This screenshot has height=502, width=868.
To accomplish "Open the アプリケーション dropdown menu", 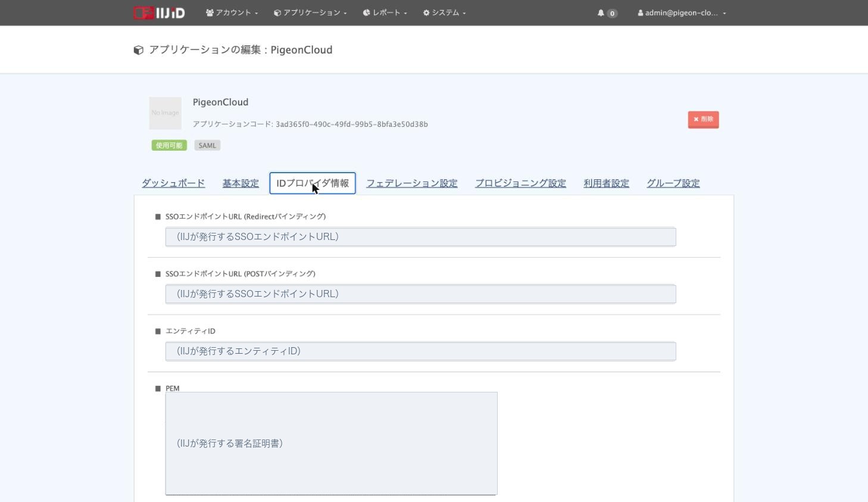I will pos(310,13).
